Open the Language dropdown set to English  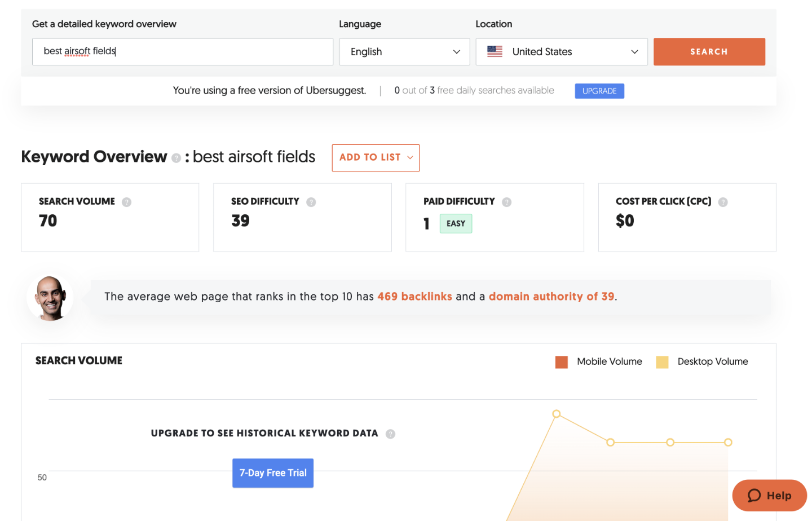[404, 52]
